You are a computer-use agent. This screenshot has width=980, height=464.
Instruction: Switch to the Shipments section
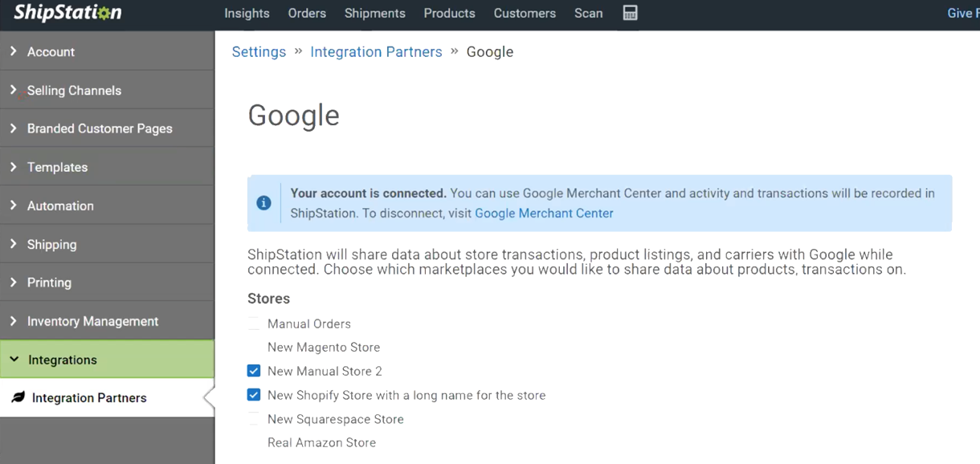(x=374, y=13)
